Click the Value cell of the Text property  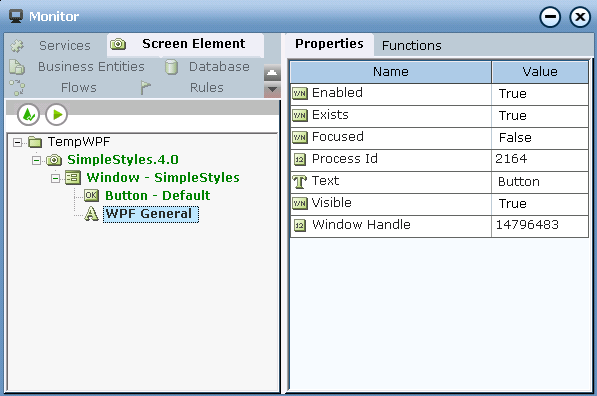[x=540, y=182]
